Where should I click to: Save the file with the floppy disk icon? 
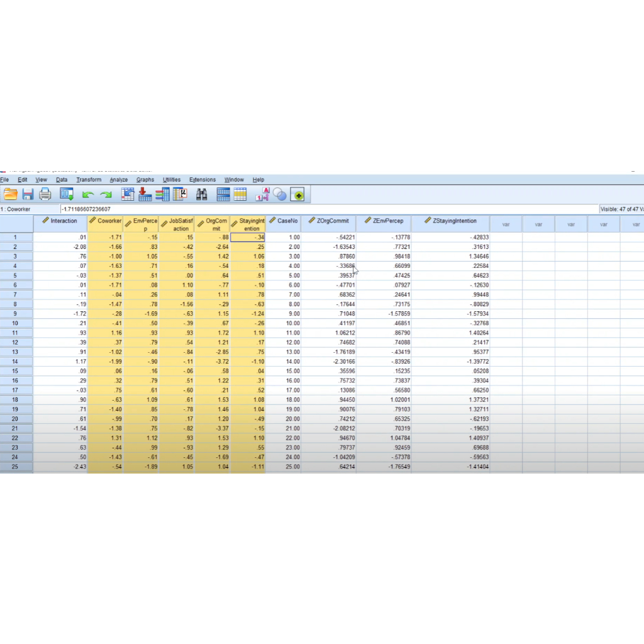tap(28, 194)
